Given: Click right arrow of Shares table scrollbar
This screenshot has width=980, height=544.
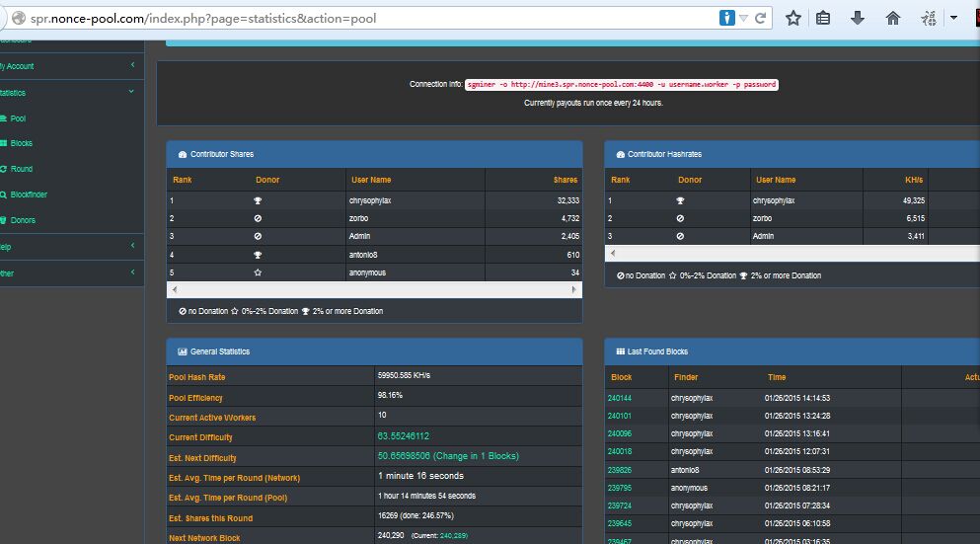Looking at the screenshot, I should [573, 289].
